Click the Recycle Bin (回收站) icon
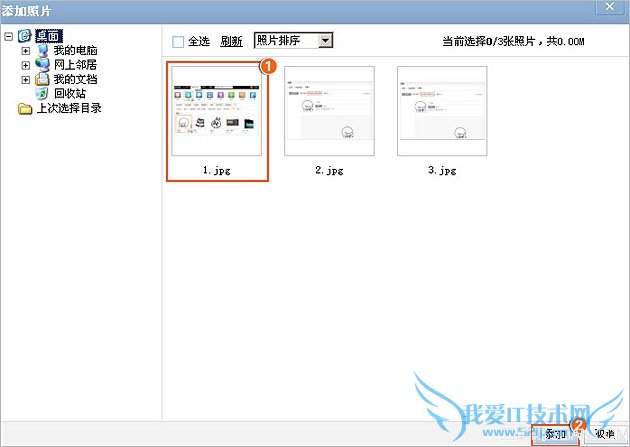 click(42, 94)
